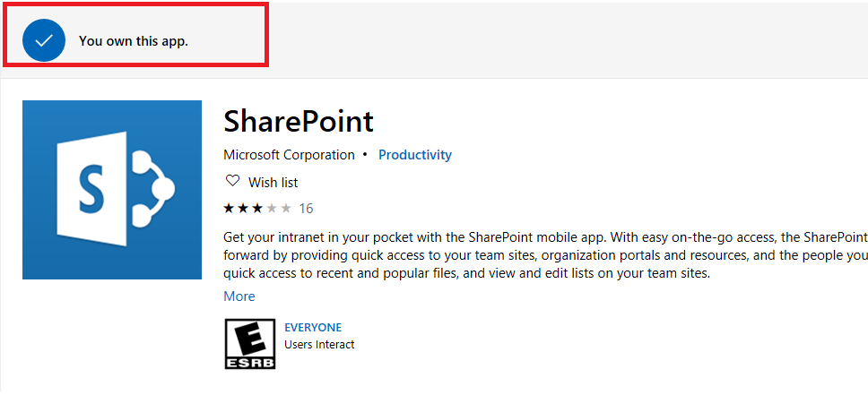
Task: Expand description with the More link
Action: (x=239, y=296)
